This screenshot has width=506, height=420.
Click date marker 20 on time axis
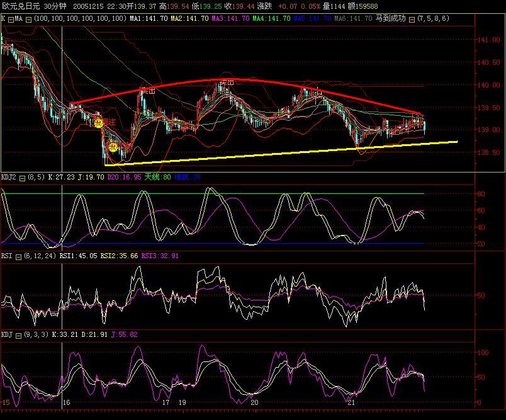click(x=255, y=402)
